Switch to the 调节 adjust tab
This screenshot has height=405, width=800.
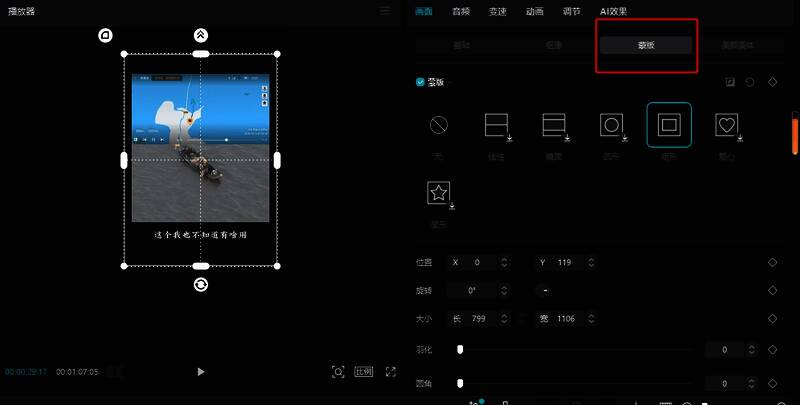tap(571, 11)
